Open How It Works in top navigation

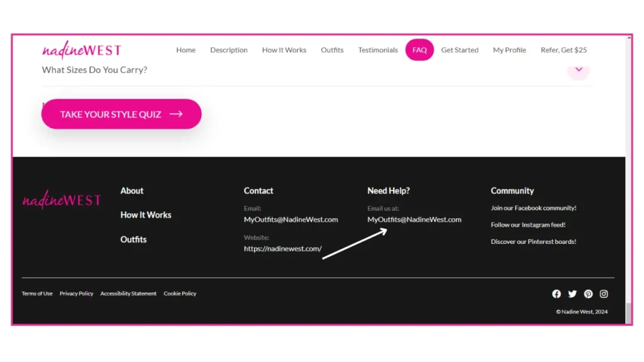click(284, 50)
